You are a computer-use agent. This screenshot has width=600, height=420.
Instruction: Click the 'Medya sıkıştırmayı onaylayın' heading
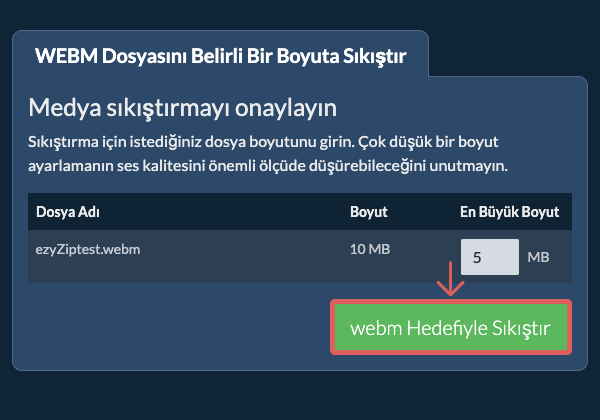coord(183,107)
